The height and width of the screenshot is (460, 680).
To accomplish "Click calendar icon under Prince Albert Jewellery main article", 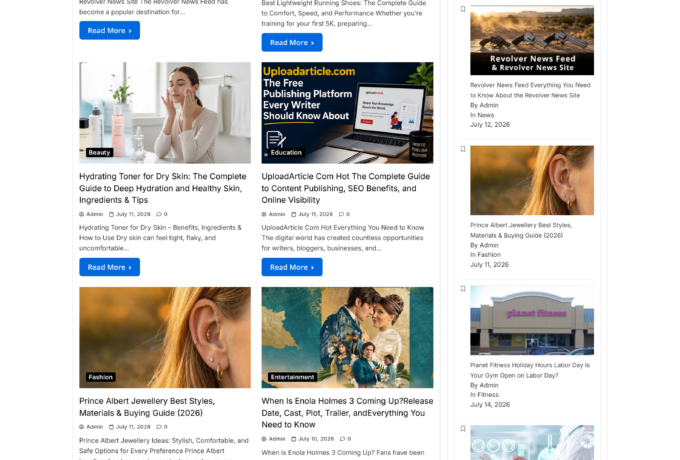I will pyautogui.click(x=111, y=427).
